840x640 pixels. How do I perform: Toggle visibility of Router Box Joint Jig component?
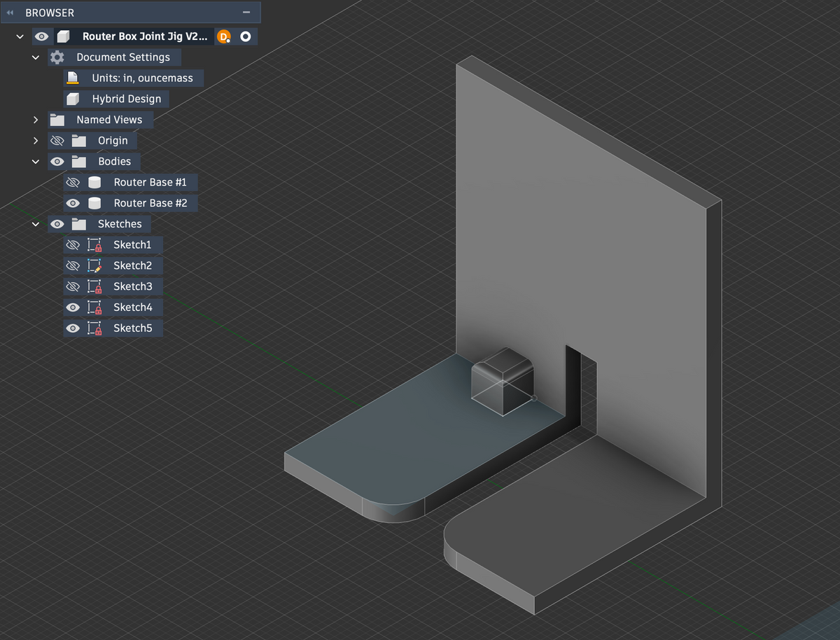42,36
